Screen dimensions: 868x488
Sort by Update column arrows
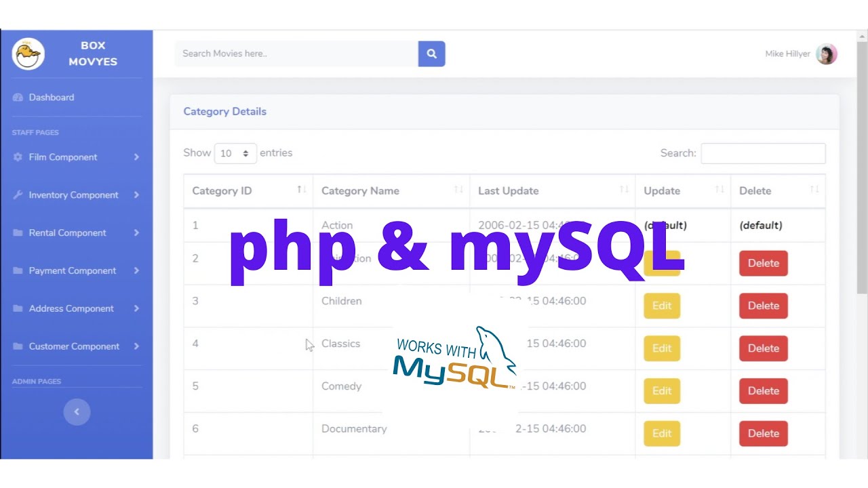(719, 190)
